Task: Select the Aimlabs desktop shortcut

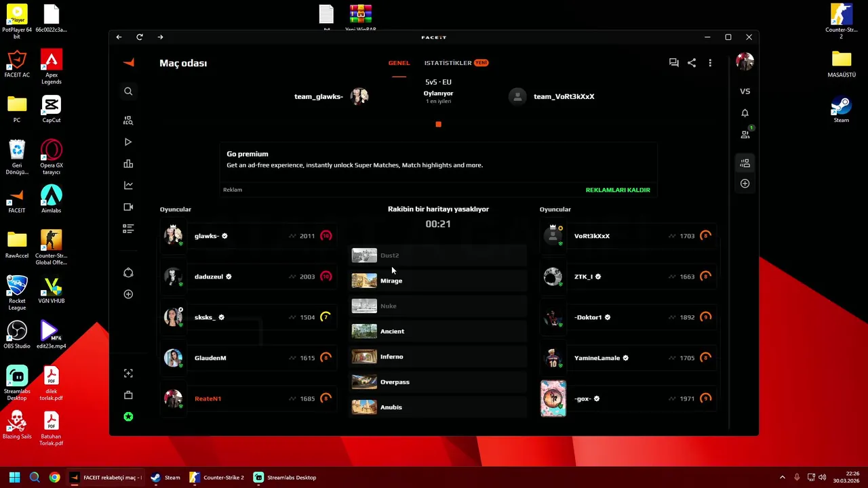Action: [52, 199]
